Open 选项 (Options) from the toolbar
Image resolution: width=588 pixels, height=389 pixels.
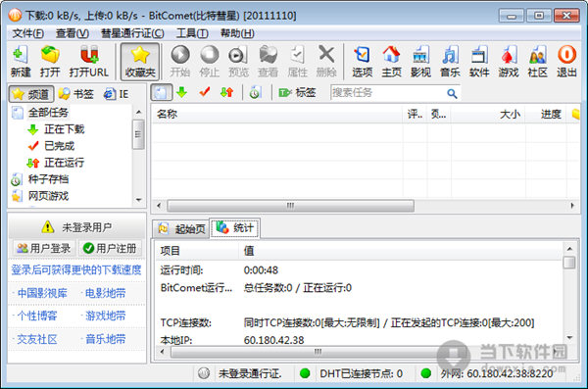coord(362,61)
